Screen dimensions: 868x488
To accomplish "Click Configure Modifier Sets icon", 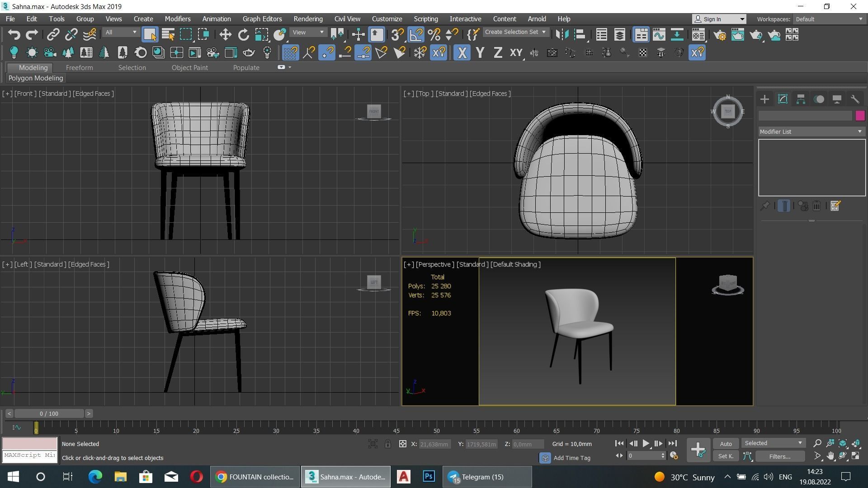I will [x=835, y=206].
